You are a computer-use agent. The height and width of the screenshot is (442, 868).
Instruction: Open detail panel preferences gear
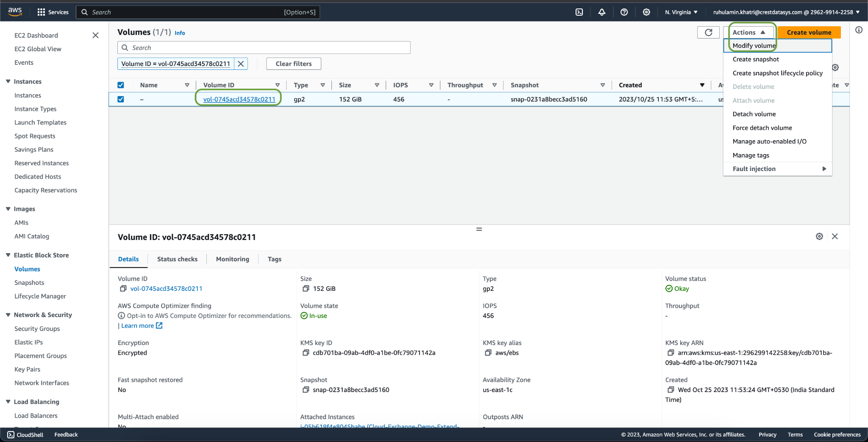coord(819,236)
